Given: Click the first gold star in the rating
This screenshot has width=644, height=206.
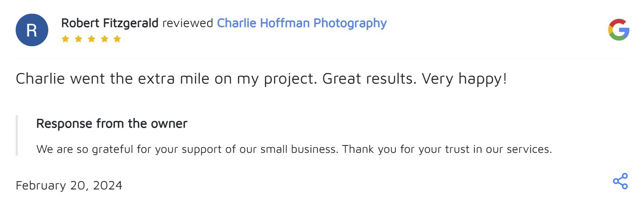Looking at the screenshot, I should click(65, 39).
